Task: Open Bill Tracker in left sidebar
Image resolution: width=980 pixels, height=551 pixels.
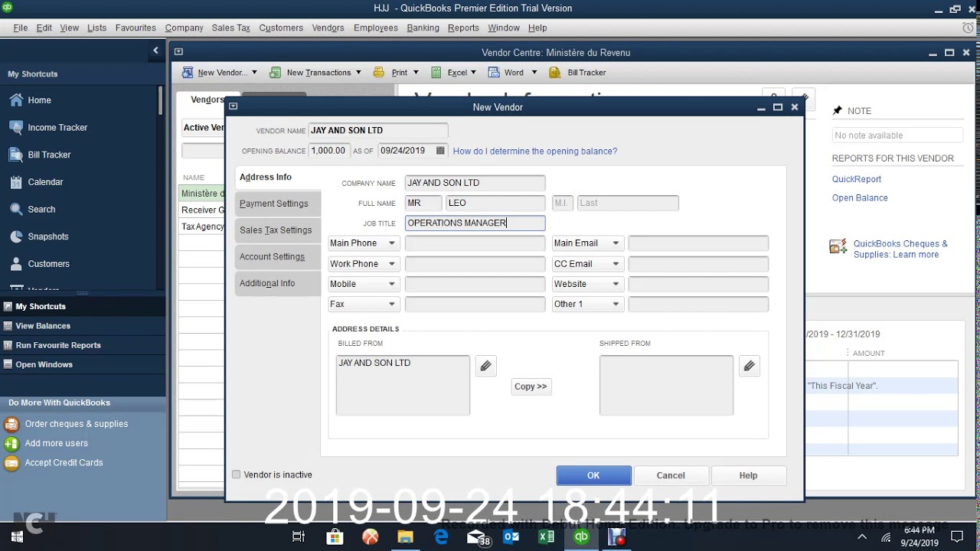Action: tap(49, 155)
